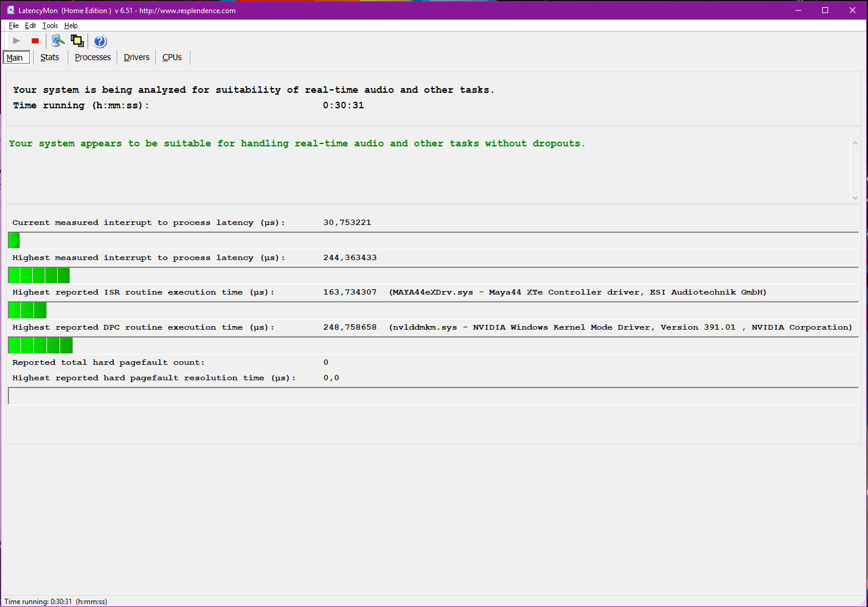Click the LatencyMon app icon in title bar
868x607 pixels.
(x=11, y=10)
